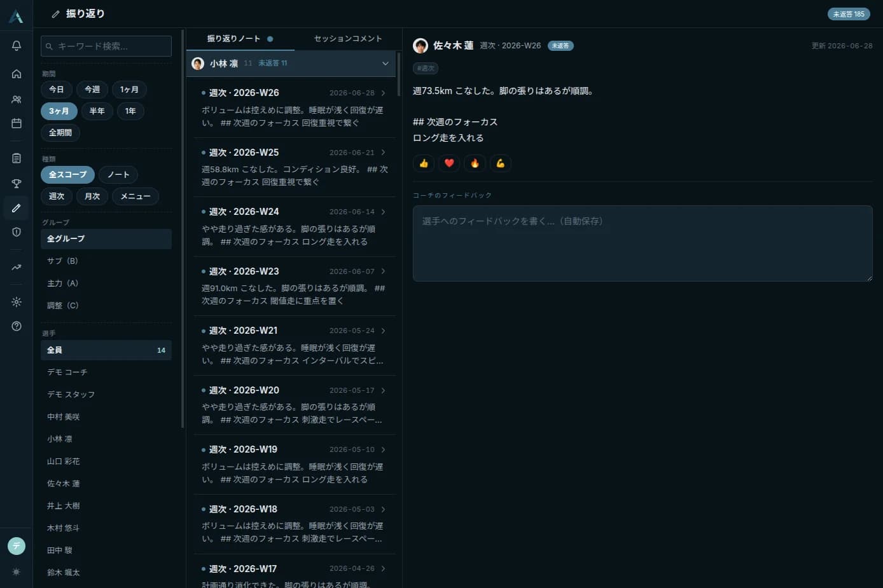Viewport: 883px width, 588px height.
Task: Select athlete 田中 駿
Action: (x=106, y=550)
